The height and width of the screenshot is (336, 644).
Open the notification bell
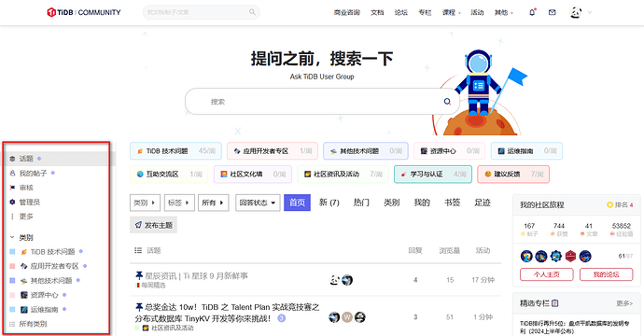coord(532,12)
